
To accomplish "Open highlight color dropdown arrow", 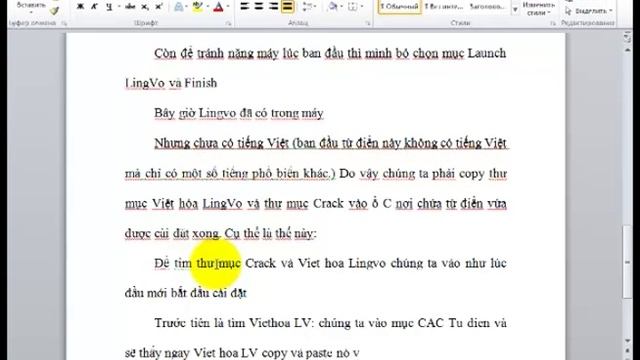I will (x=207, y=7).
